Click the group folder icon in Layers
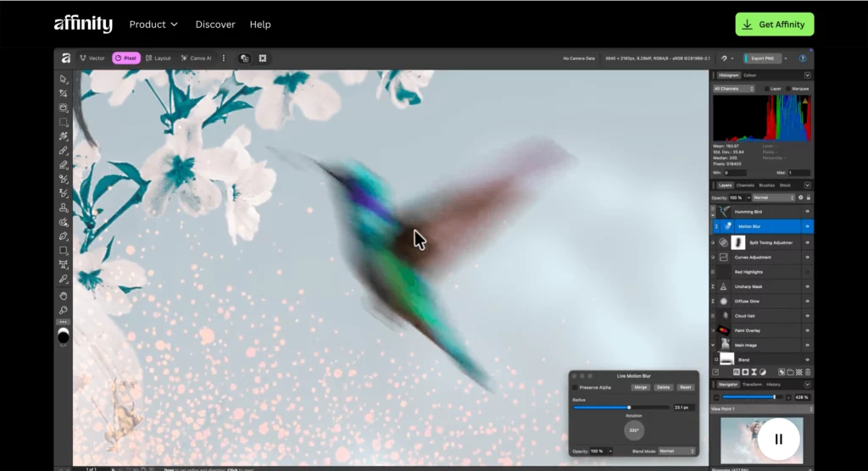868x471 pixels. (x=791, y=372)
